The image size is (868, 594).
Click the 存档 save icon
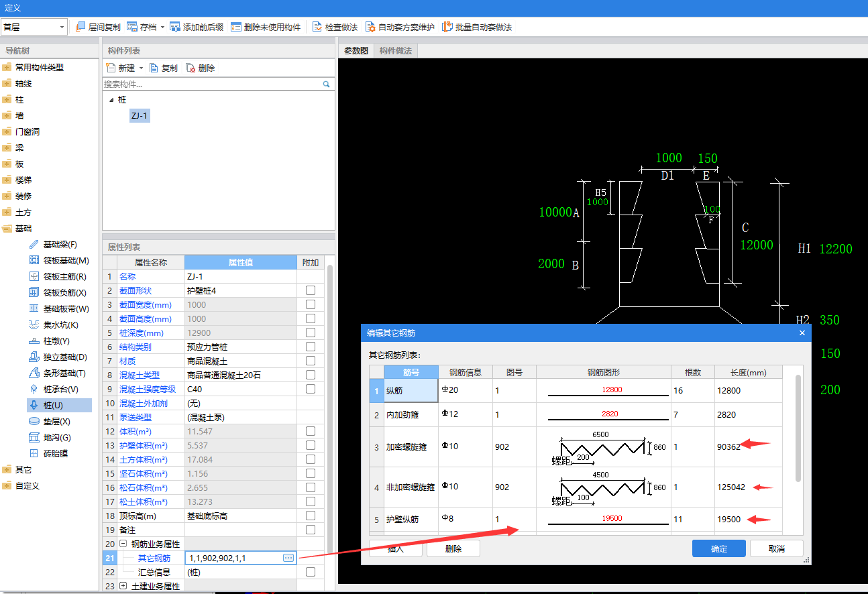click(x=132, y=27)
